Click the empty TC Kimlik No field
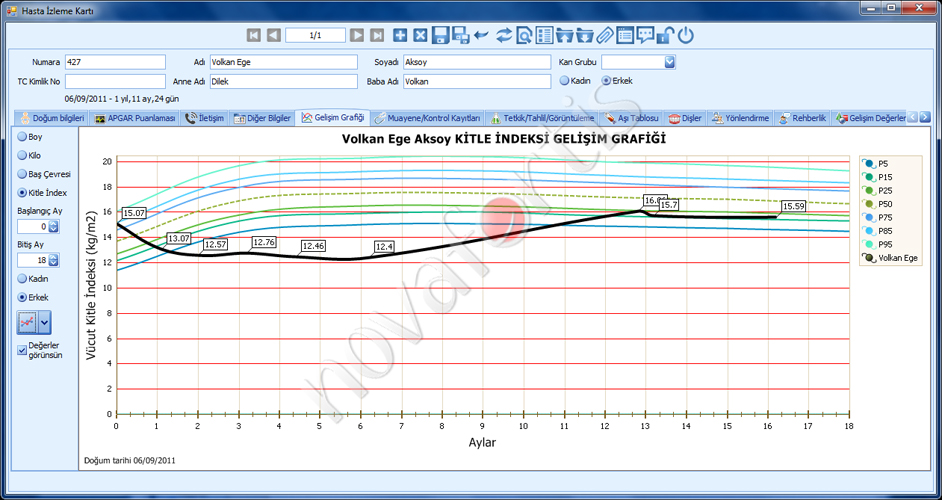This screenshot has height=500, width=942. (115, 81)
